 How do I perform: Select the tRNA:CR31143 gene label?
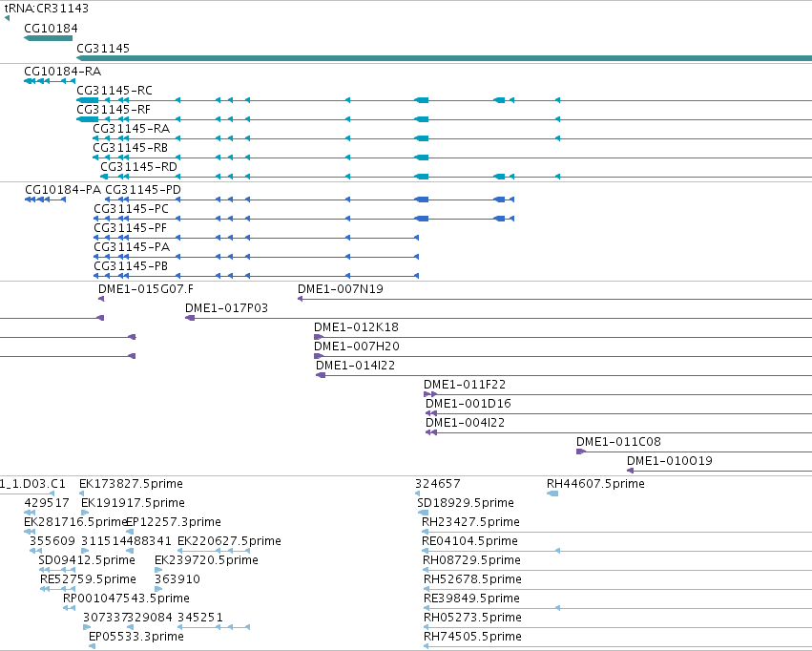click(x=46, y=9)
